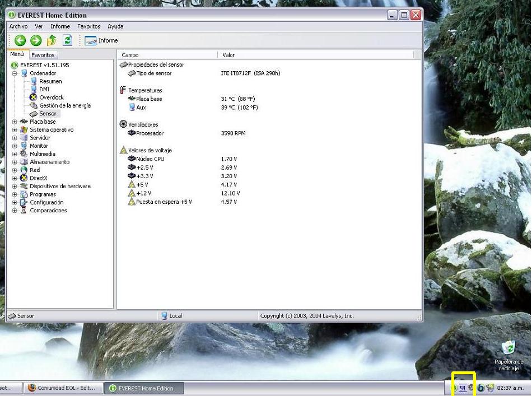
Task: Select the Núcleo CPU voltage row
Action: pyautogui.click(x=269, y=159)
